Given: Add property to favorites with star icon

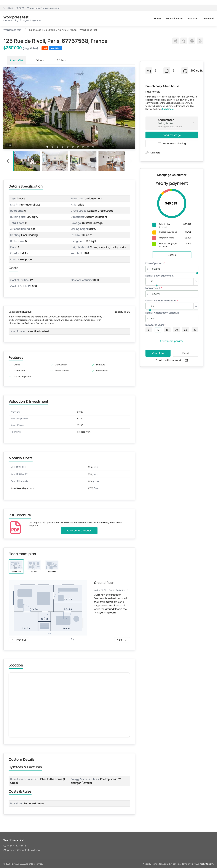Looking at the screenshot, I should pyautogui.click(x=184, y=41).
